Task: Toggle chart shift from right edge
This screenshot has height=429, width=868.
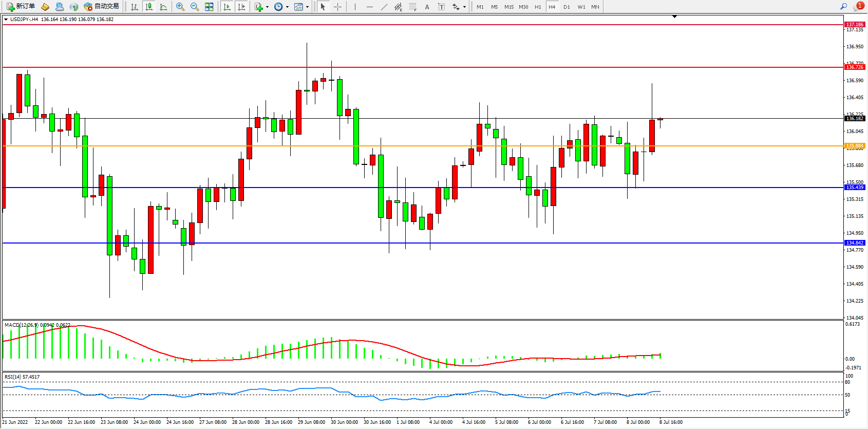Action: 241,7
